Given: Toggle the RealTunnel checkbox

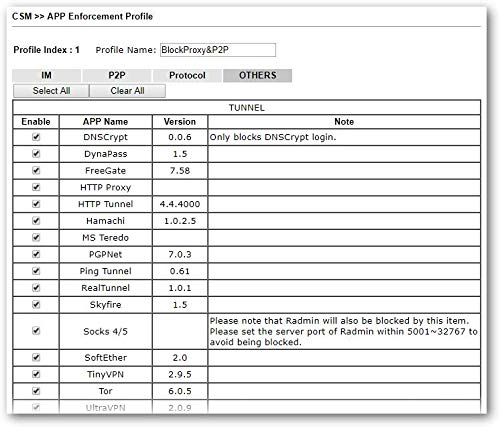Looking at the screenshot, I should 36,288.
